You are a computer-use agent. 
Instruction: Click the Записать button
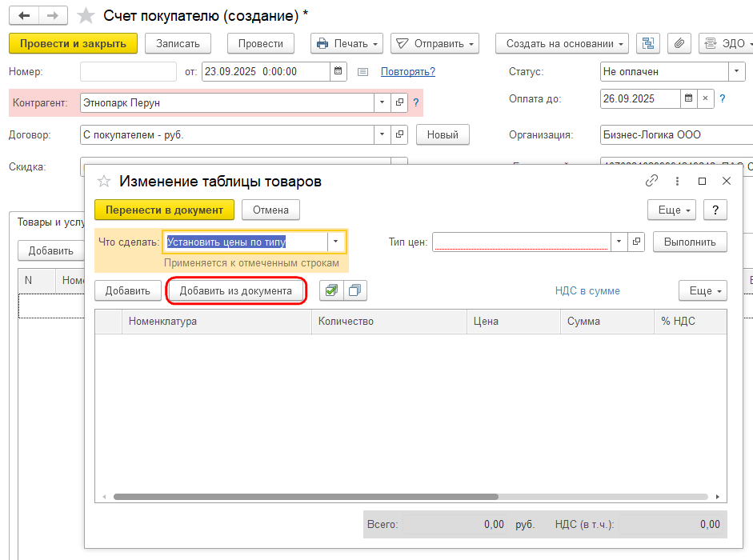pos(178,44)
